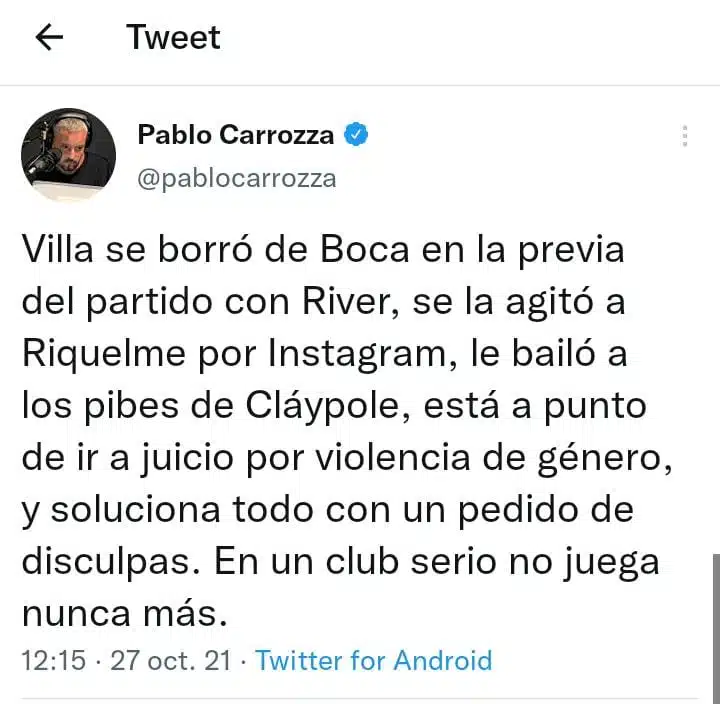Open Pablo Carrozza's profile picture
720x704 pixels.
coord(68,154)
